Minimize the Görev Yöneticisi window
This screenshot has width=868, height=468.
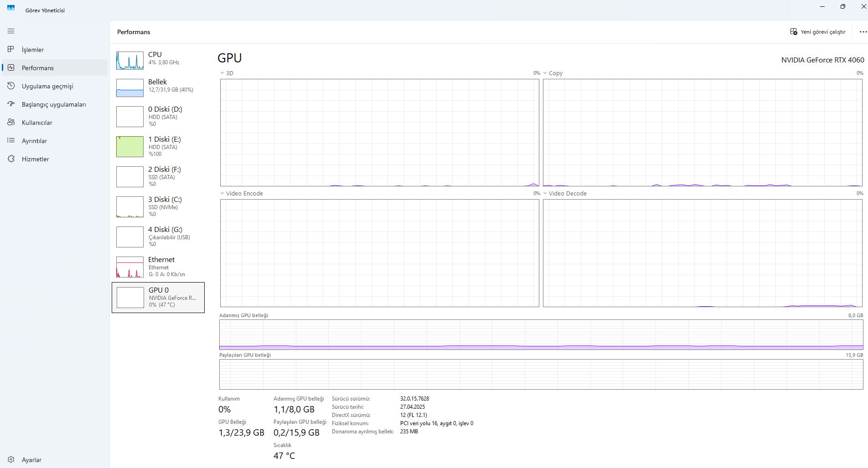click(x=822, y=6)
